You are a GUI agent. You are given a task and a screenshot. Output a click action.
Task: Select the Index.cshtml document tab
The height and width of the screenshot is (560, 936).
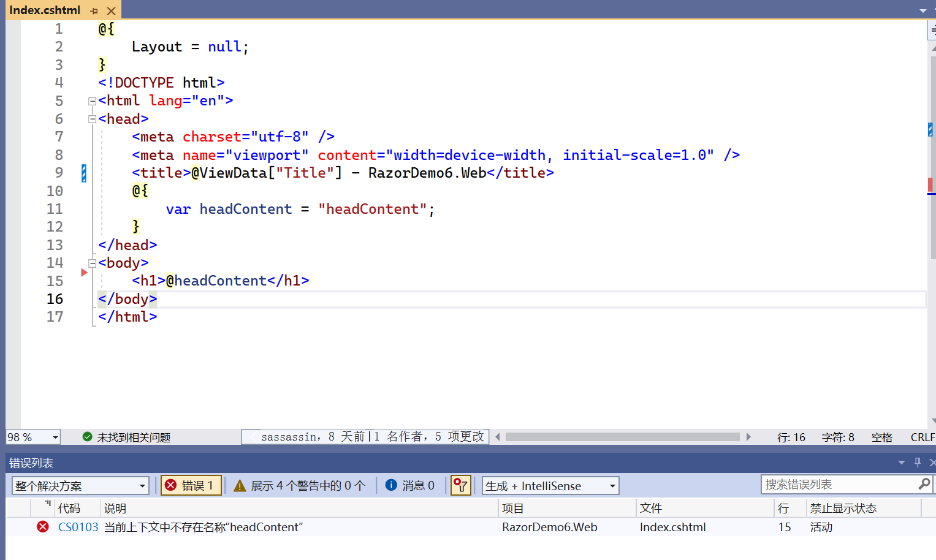pos(45,10)
